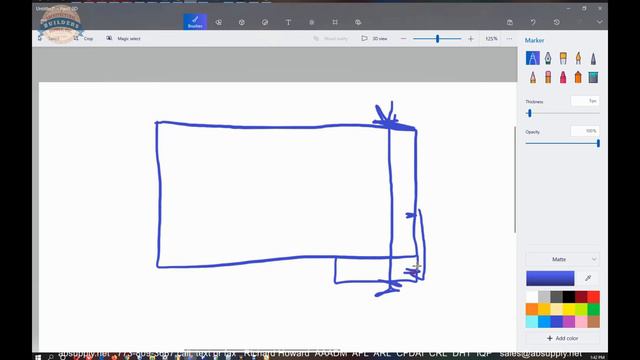Activate the eyedropper color picker
The image size is (640, 360).
(588, 278)
